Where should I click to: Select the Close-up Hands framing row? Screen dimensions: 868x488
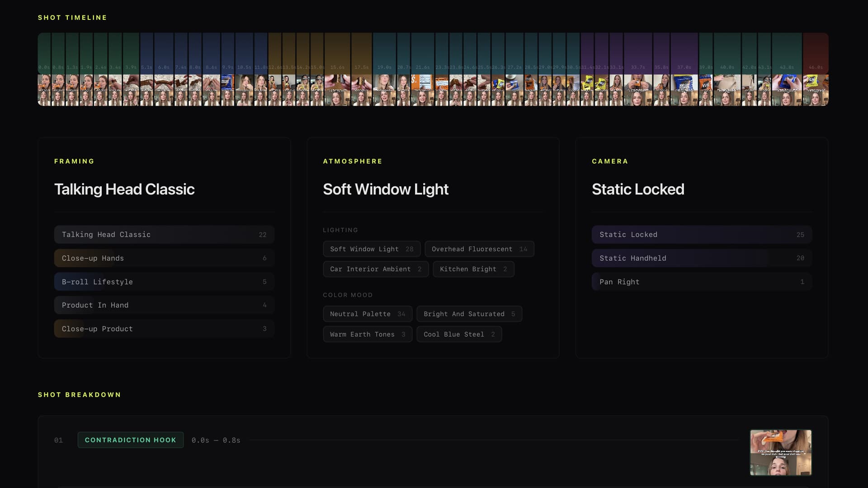(x=164, y=258)
